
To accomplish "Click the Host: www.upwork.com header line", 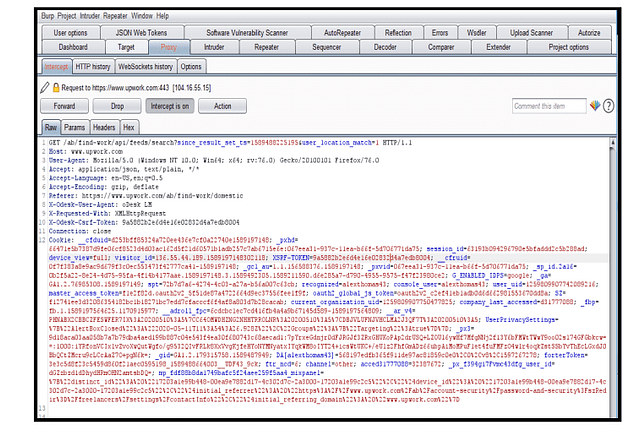I will [x=86, y=151].
